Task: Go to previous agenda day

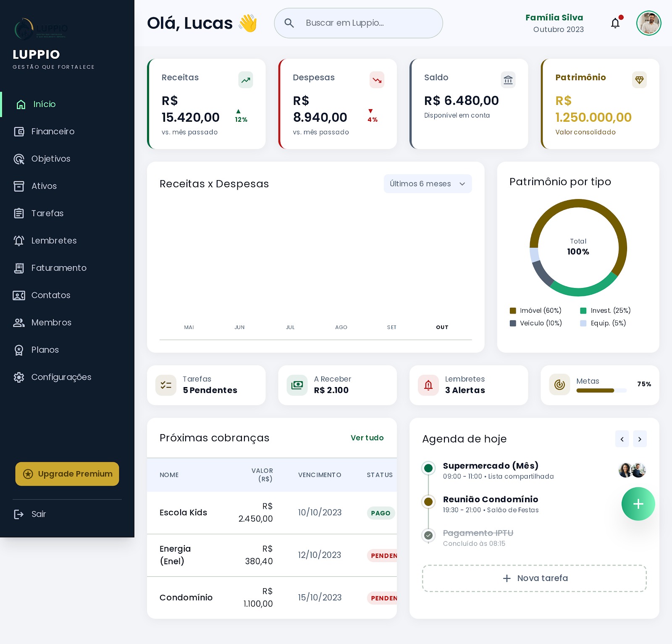Action: pos(622,439)
